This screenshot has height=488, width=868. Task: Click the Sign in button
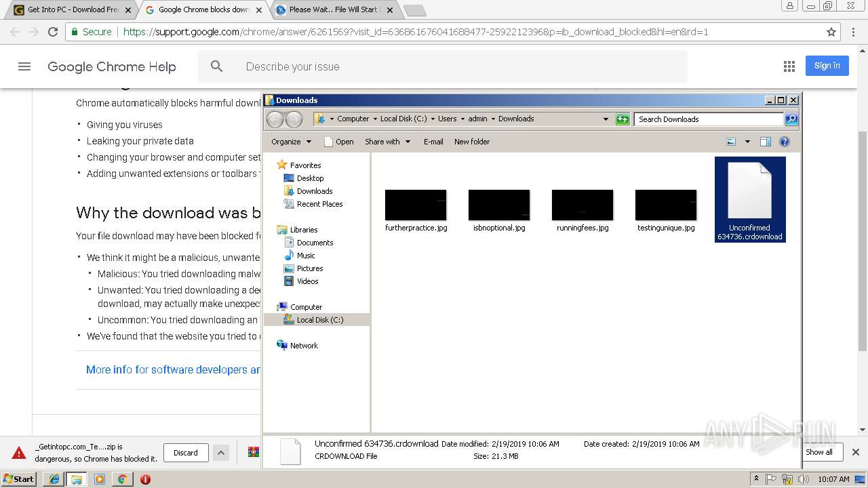827,66
